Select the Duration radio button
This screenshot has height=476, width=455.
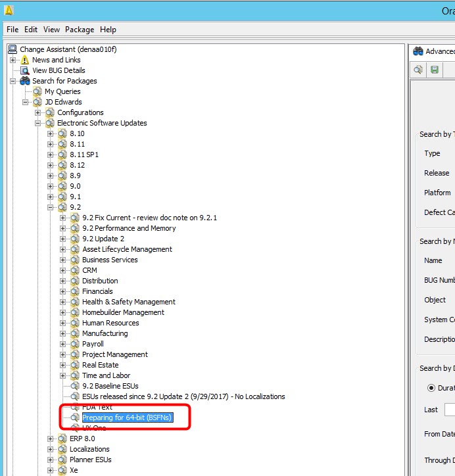click(x=431, y=388)
